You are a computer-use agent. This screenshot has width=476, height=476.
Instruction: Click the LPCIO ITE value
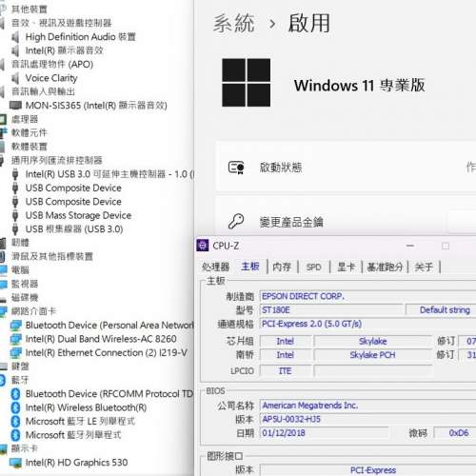(x=286, y=371)
